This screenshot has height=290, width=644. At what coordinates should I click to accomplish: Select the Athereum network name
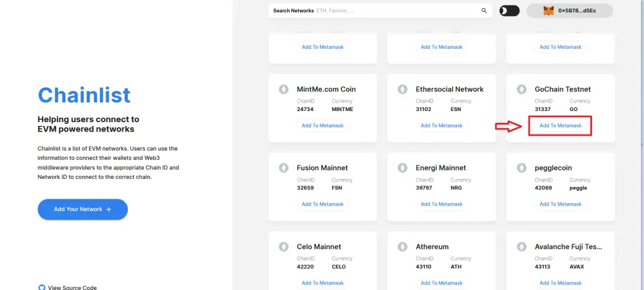point(432,247)
